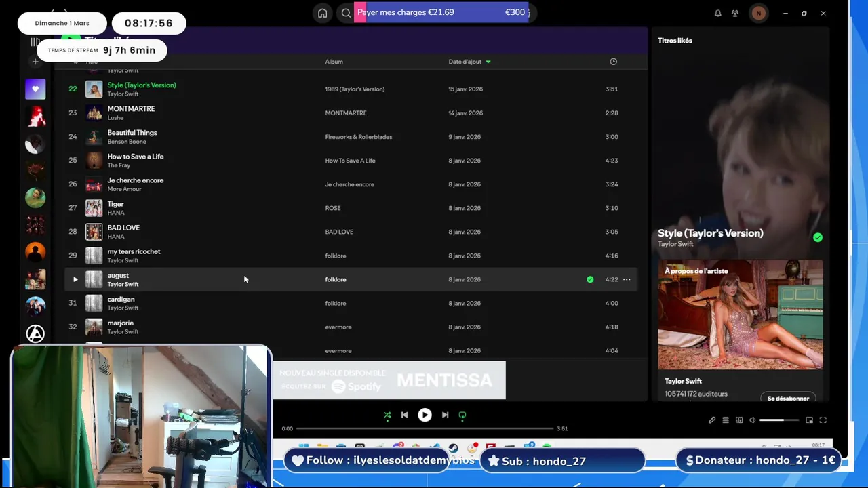868x488 pixels.
Task: Select the track 'my tears ricochet'
Action: tap(134, 251)
